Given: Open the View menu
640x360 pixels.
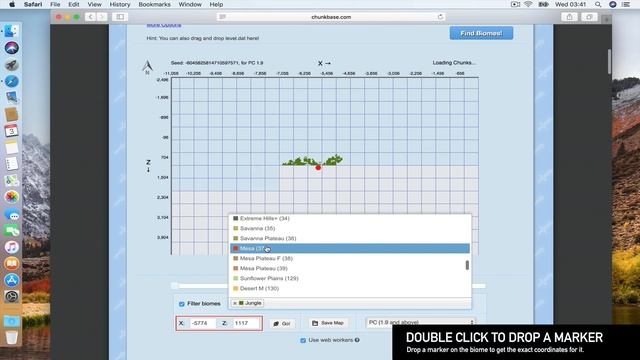Looking at the screenshot, I should (x=94, y=4).
